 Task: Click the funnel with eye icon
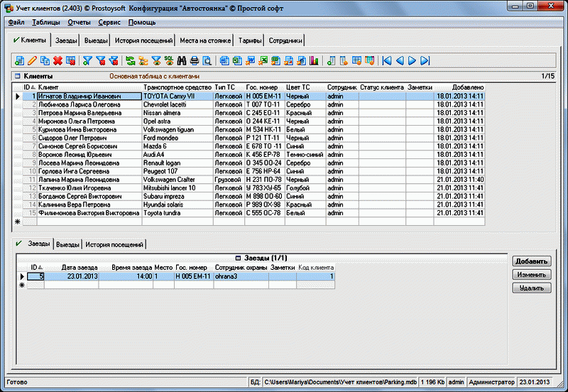tap(156, 60)
